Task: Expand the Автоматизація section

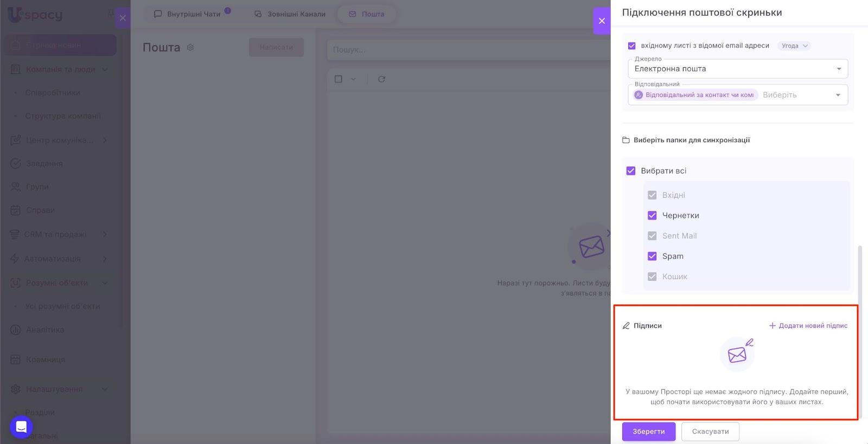Action: pyautogui.click(x=105, y=259)
